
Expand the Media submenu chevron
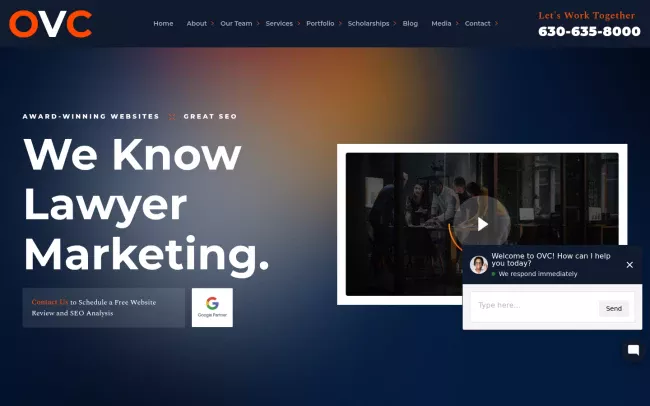pyautogui.click(x=457, y=24)
